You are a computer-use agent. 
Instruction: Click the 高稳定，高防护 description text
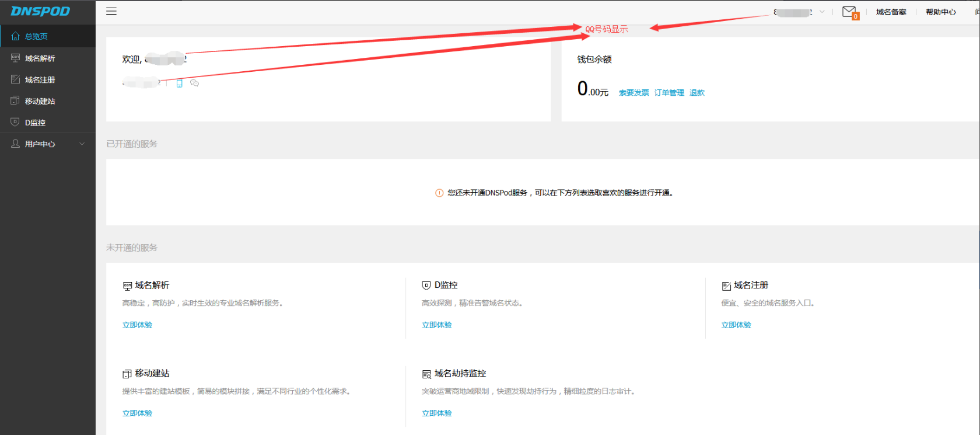pyautogui.click(x=202, y=303)
